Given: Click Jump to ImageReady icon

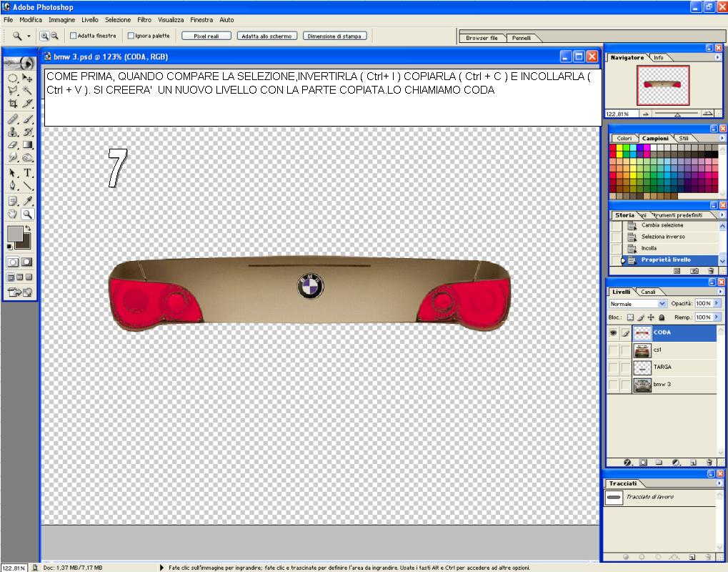Looking at the screenshot, I should [20, 292].
